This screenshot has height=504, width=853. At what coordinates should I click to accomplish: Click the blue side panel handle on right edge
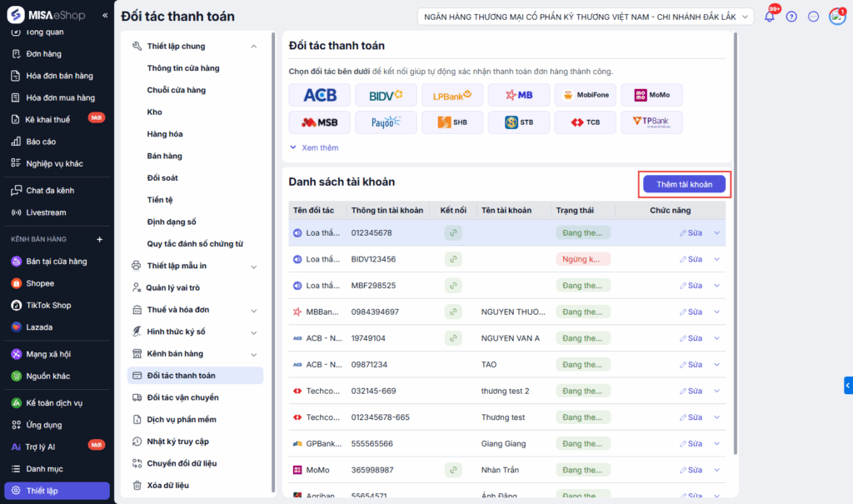point(848,385)
